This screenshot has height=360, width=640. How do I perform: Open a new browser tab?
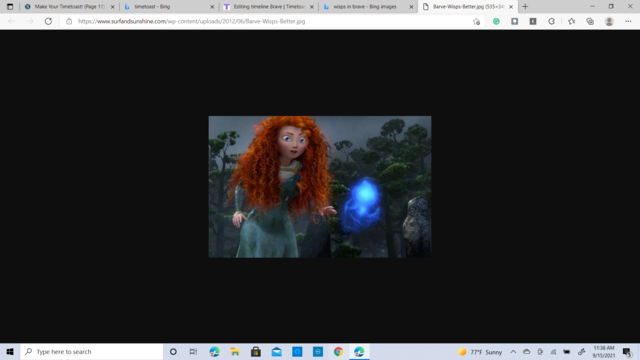525,7
